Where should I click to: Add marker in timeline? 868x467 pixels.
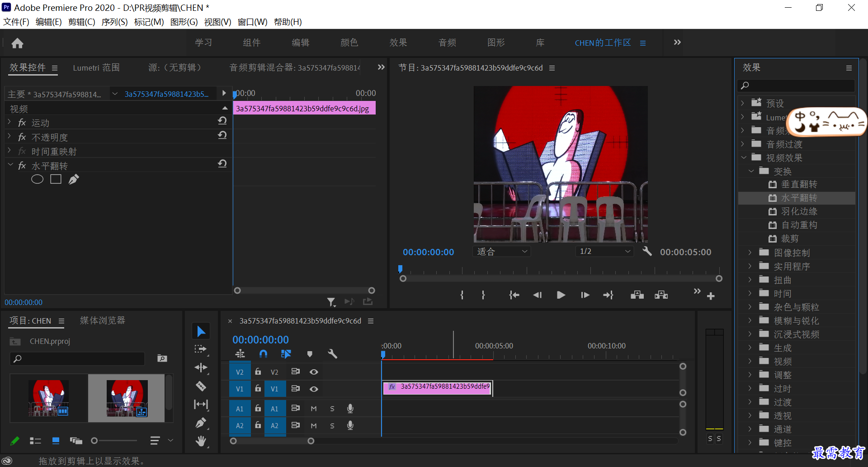(x=310, y=354)
